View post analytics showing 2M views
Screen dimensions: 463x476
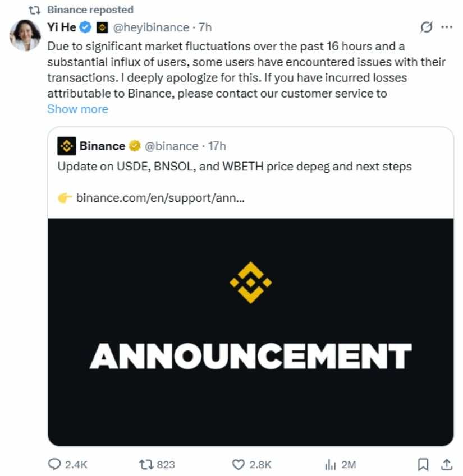[329, 464]
